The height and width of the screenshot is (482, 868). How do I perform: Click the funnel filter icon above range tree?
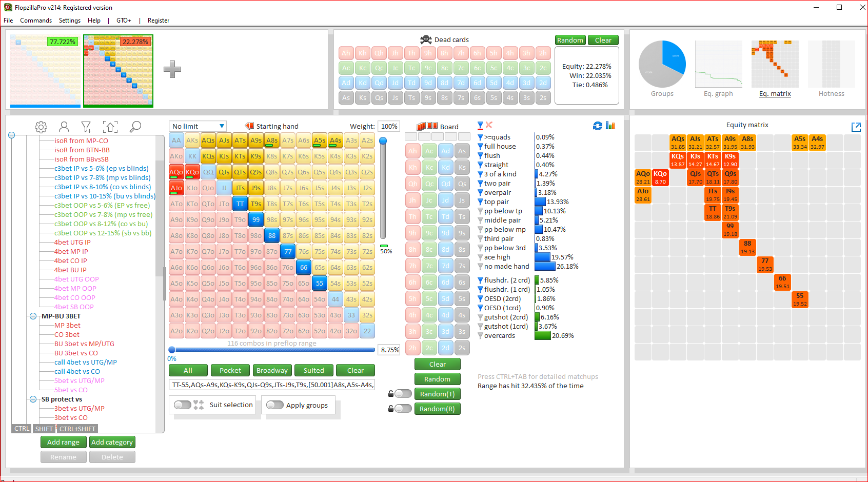87,127
